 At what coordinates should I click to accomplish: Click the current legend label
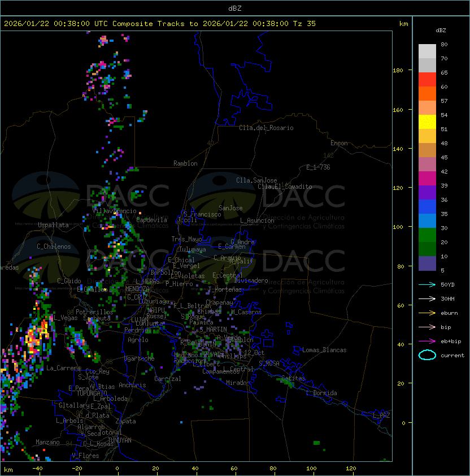(452, 356)
